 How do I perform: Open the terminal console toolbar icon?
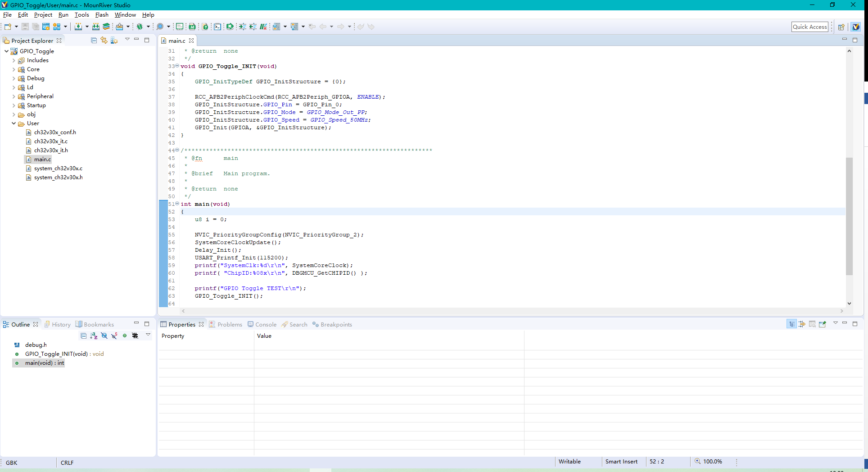pos(217,27)
